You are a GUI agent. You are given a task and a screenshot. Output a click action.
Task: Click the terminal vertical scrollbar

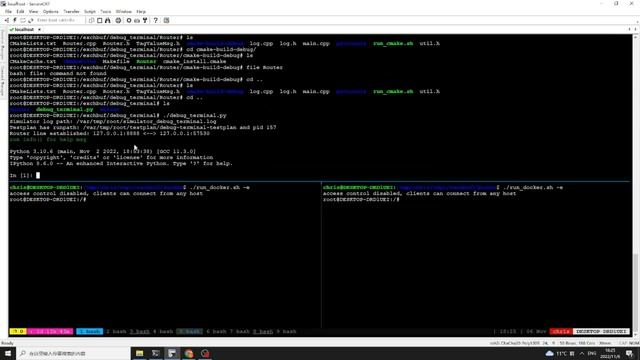[636, 186]
